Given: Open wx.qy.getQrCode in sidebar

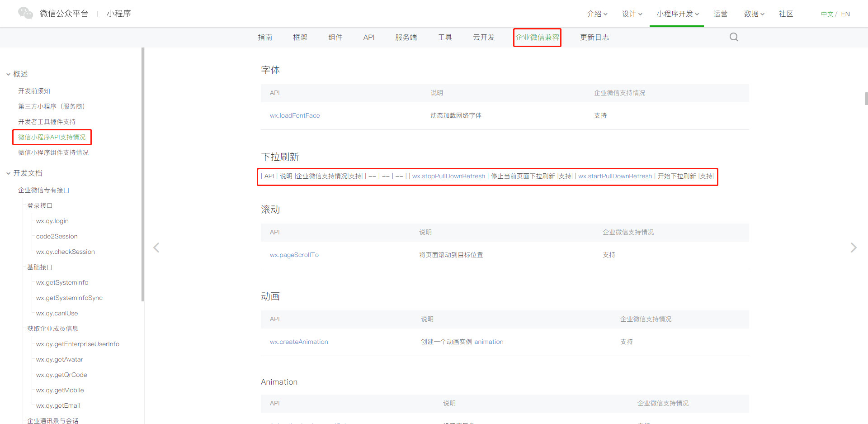Looking at the screenshot, I should tap(61, 375).
